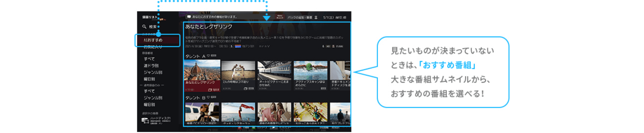The image size is (644, 133).
Task: Click the person icon beside パックの追加・登録
Action: tap(316, 17)
